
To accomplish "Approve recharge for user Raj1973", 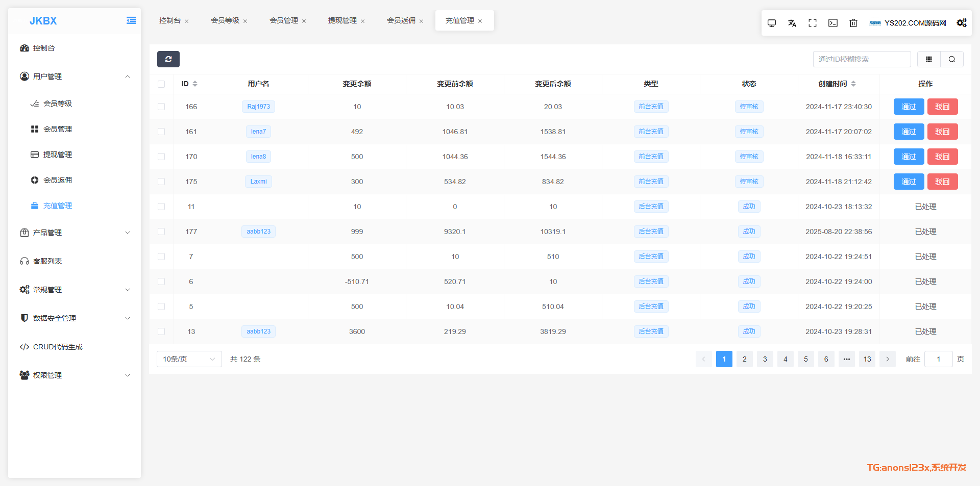I will 909,107.
